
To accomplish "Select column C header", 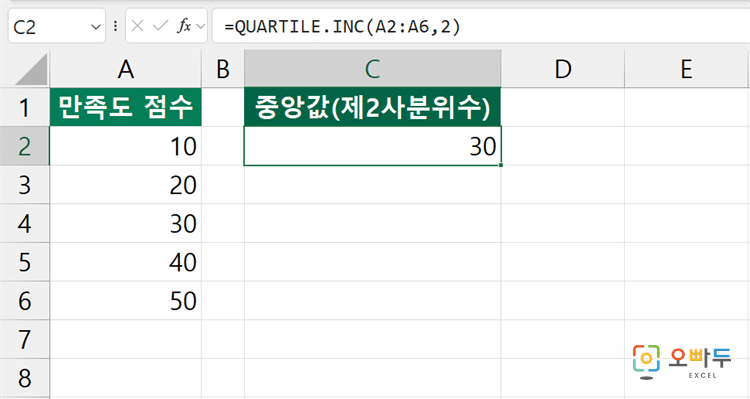I will click(373, 69).
